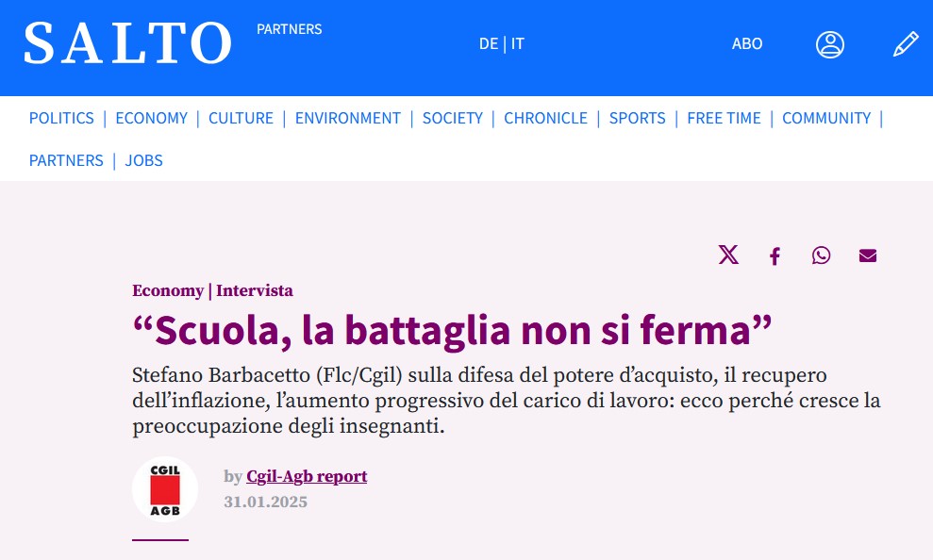Click the CGIL AGB author logo

point(165,489)
